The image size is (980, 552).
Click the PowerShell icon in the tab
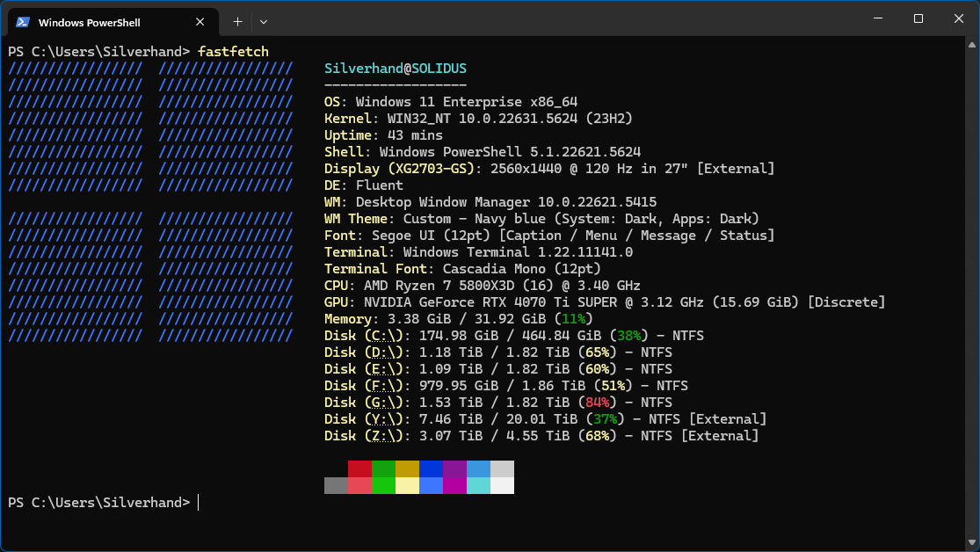click(23, 22)
